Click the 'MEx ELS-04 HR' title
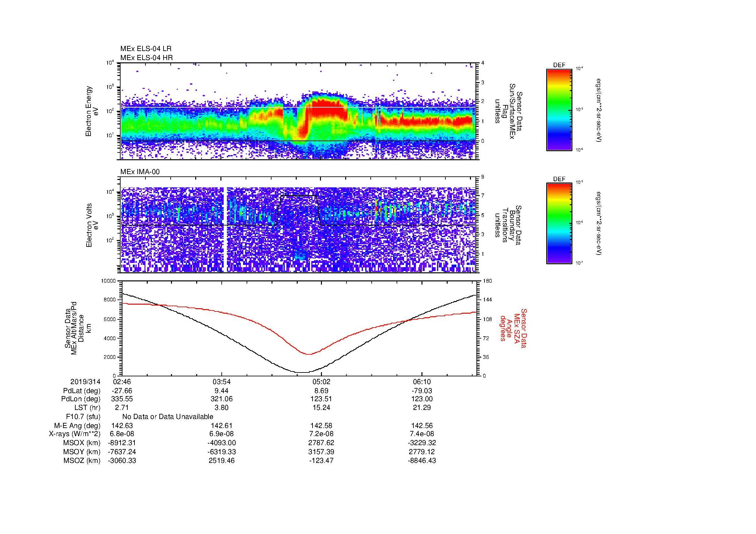The height and width of the screenshot is (534, 756). 146,58
